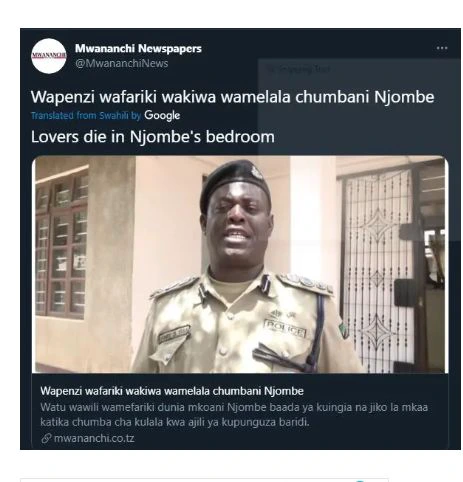Click the officer's shoulder epaulette insignia
This screenshot has height=482, width=463.
pos(307,283)
